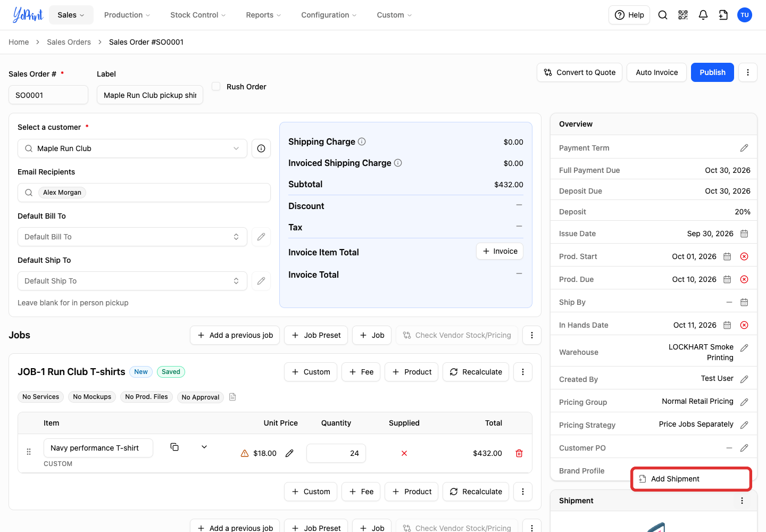This screenshot has height=532, width=766.
Task: Delete Navy performance T-shirt line item
Action: pyautogui.click(x=519, y=453)
